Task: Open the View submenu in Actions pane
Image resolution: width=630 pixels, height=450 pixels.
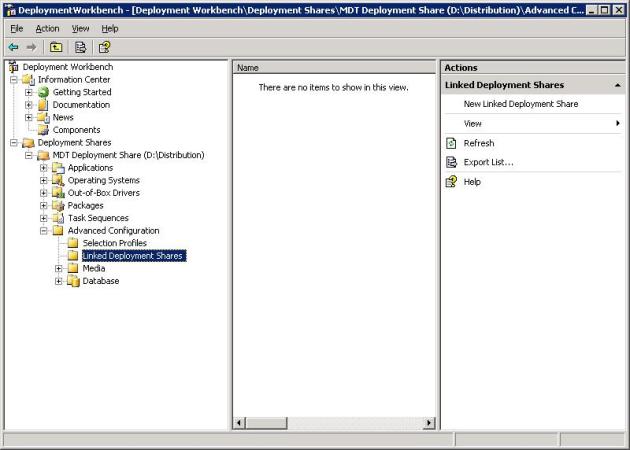Action: [x=533, y=124]
